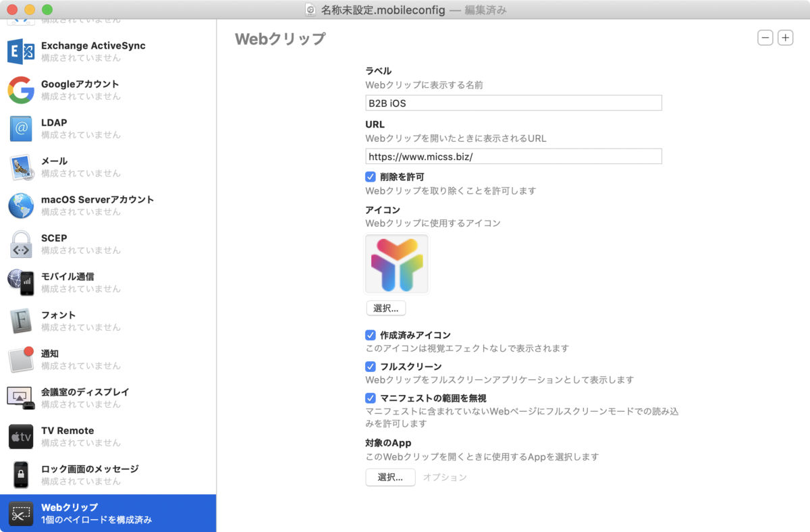The height and width of the screenshot is (532, 810).
Task: Select the SCEP payload label
Action: click(x=54, y=238)
